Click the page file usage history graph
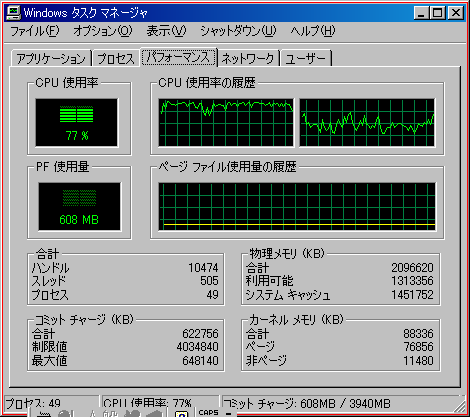Viewport: 470px width, 417px height. click(x=297, y=207)
